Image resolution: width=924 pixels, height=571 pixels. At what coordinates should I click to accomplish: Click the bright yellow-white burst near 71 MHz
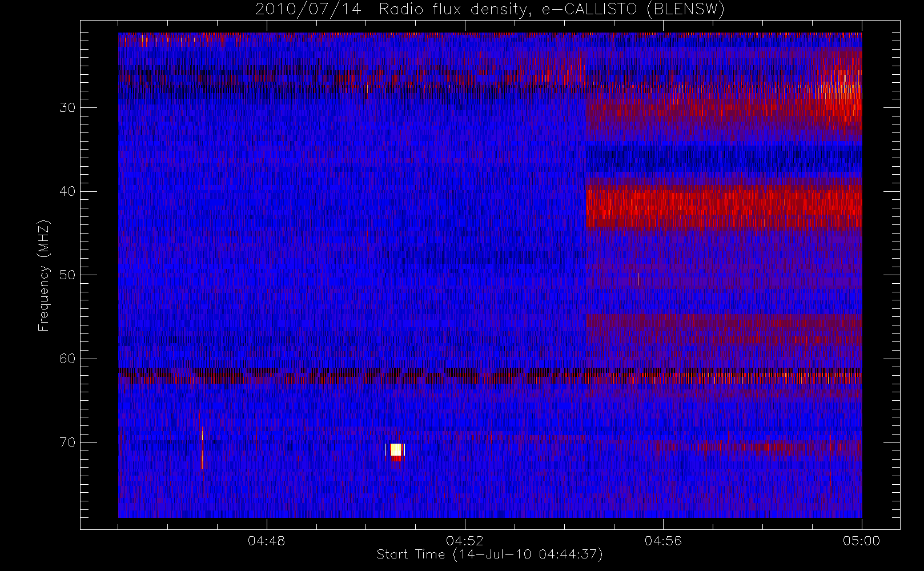click(397, 451)
